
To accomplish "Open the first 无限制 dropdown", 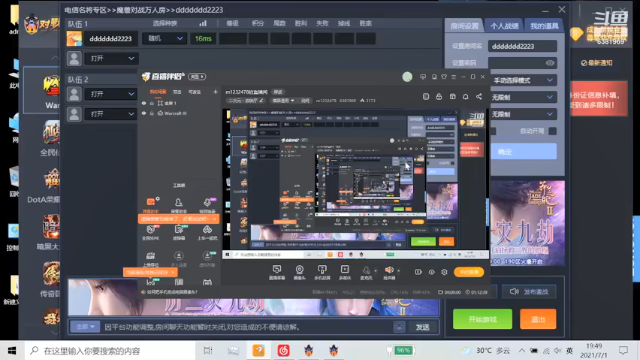I will point(523,97).
